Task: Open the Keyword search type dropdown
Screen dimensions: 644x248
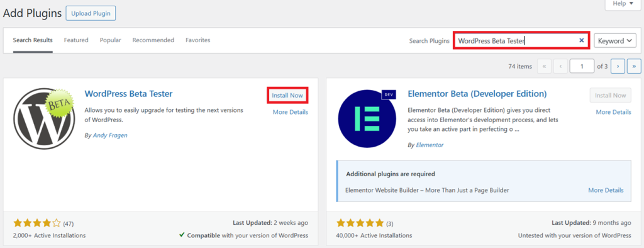Action: coord(615,41)
